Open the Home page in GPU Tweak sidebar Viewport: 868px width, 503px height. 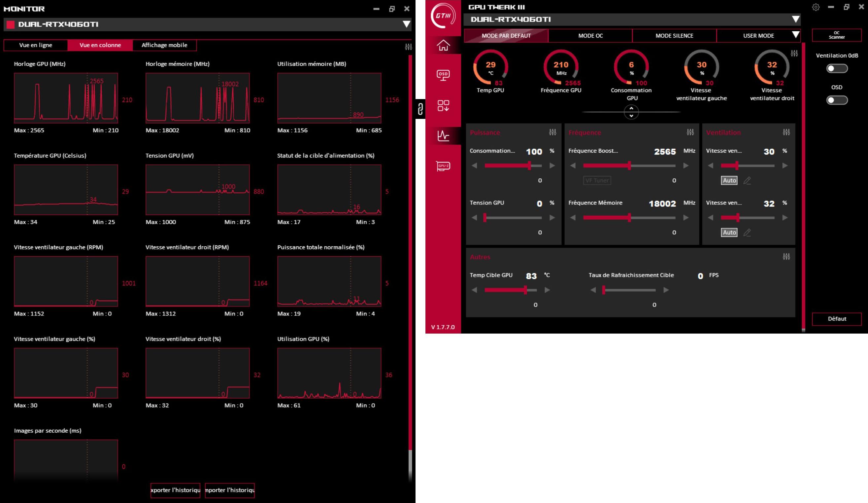[x=443, y=45]
